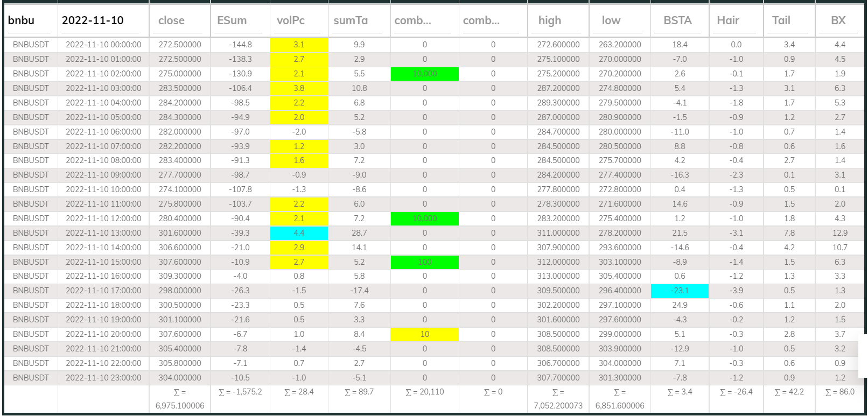Click Hair value 0.0

pyautogui.click(x=736, y=45)
